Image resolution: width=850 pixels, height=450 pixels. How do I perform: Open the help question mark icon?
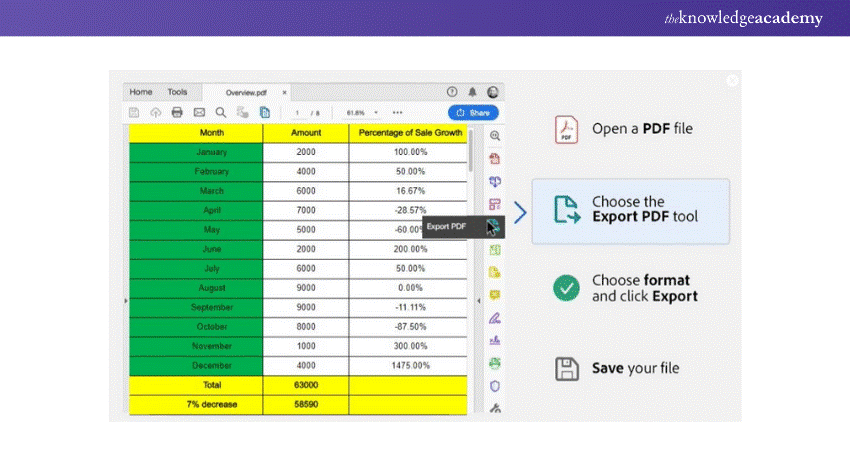pos(452,91)
